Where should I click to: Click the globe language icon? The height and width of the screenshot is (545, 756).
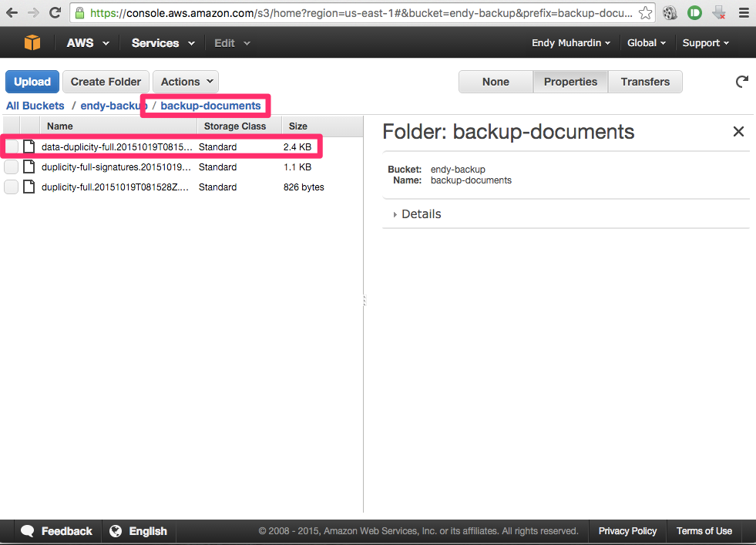point(116,531)
